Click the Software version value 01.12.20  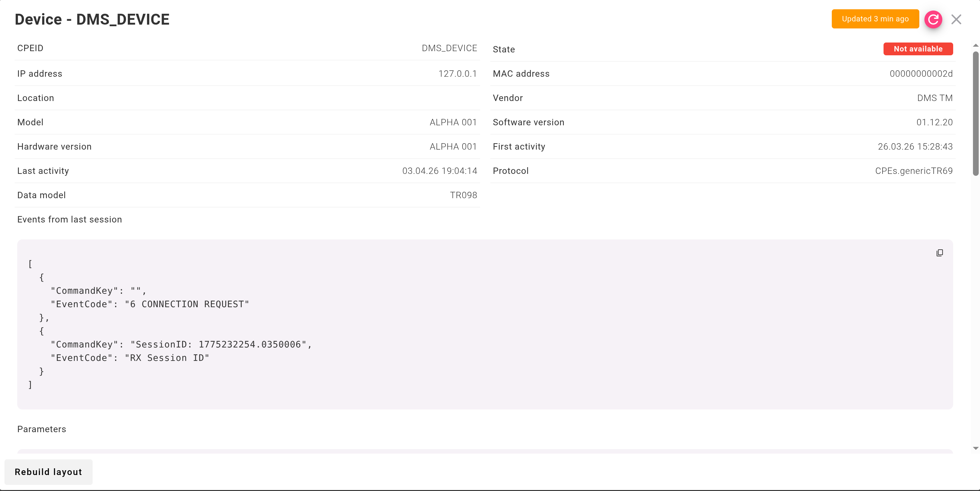(934, 122)
